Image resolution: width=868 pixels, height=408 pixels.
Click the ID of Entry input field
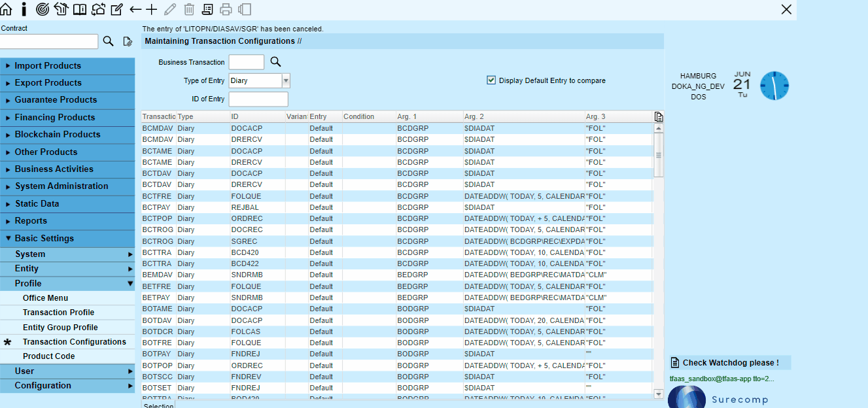click(258, 99)
